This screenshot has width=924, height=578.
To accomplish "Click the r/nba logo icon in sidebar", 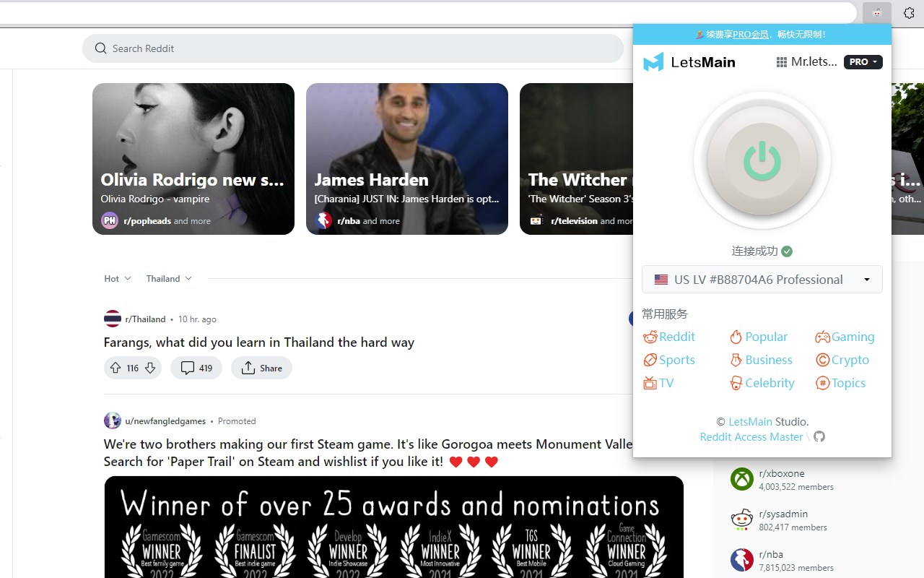I will (x=741, y=560).
